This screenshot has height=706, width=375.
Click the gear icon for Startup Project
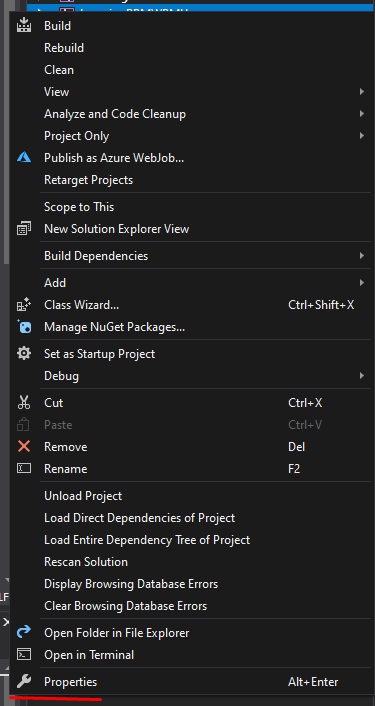point(24,353)
